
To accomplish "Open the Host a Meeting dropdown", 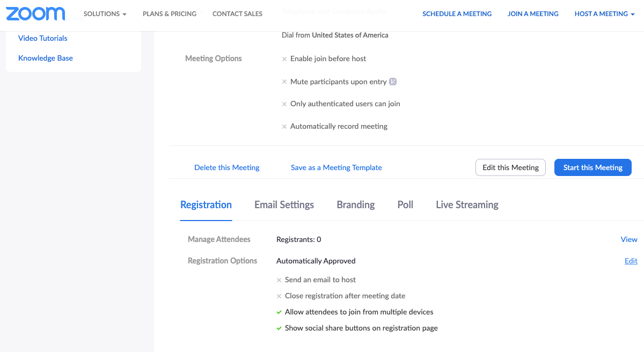I will (604, 14).
